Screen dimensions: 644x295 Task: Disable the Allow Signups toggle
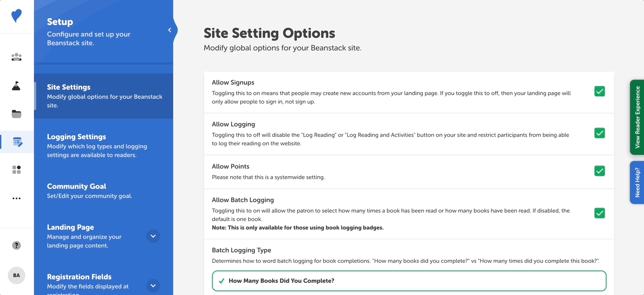click(599, 91)
